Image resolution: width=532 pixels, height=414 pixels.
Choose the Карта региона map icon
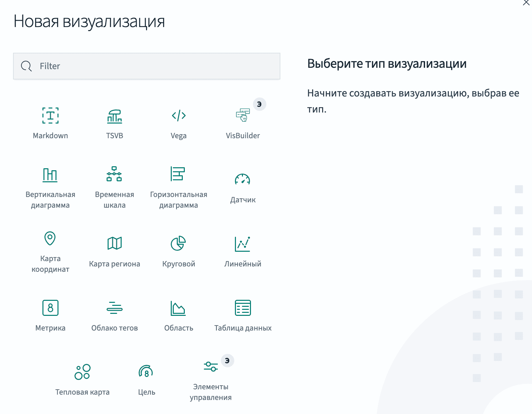click(115, 244)
